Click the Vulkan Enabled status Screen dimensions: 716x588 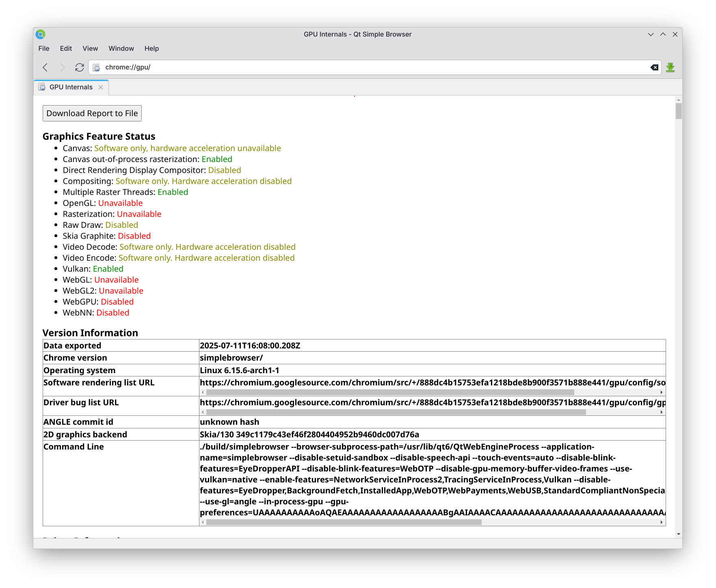tap(108, 269)
